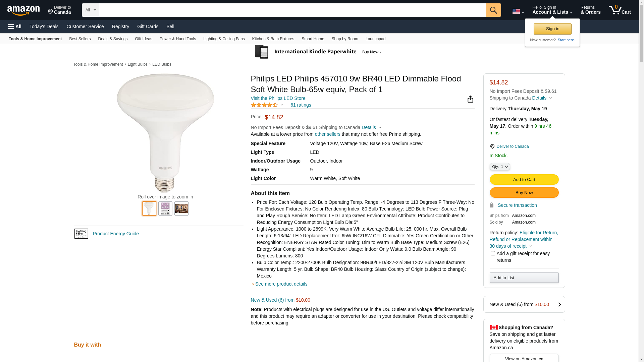Select the second product thumbnail
The height and width of the screenshot is (362, 644).
(165, 208)
